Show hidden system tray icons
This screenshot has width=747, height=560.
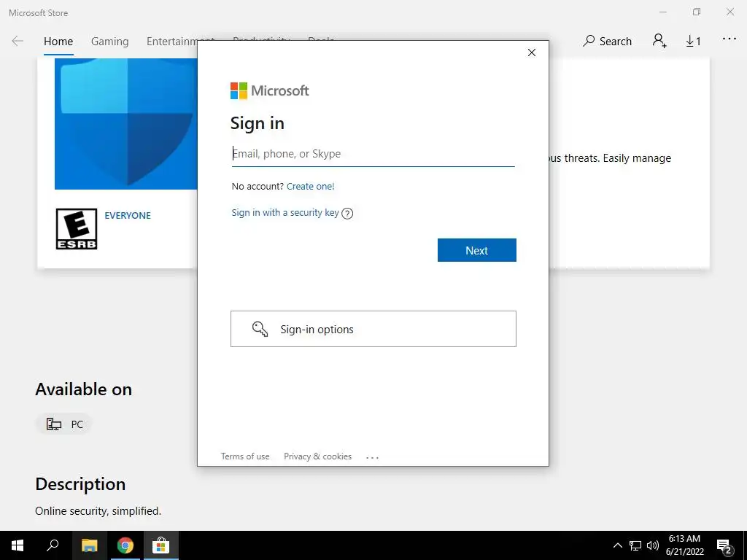point(617,545)
